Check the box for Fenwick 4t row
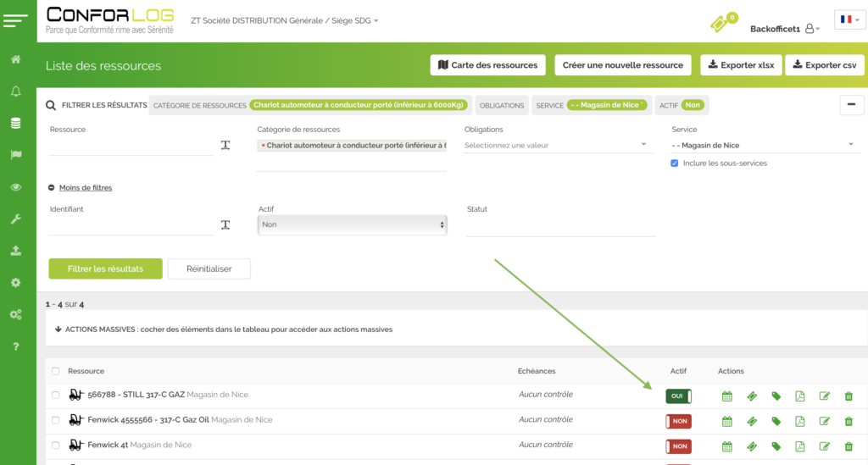 pos(56,446)
